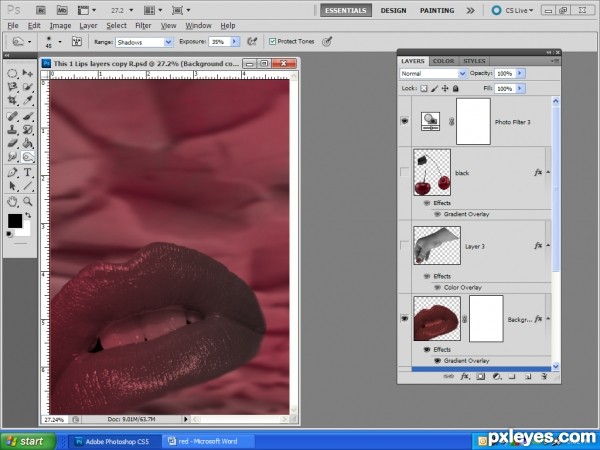The height and width of the screenshot is (450, 600).
Task: Click tablet pressure icon after Protect Tones
Action: (326, 41)
